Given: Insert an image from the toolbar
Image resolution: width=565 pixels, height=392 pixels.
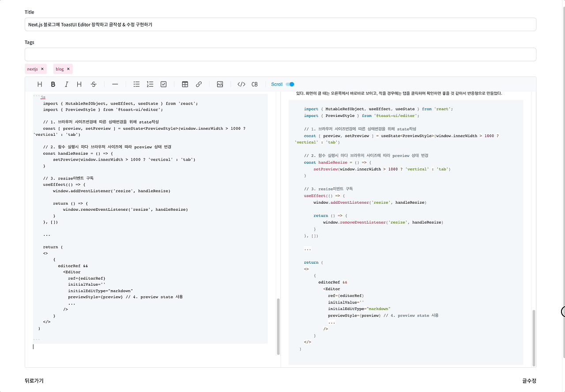Looking at the screenshot, I should (220, 84).
